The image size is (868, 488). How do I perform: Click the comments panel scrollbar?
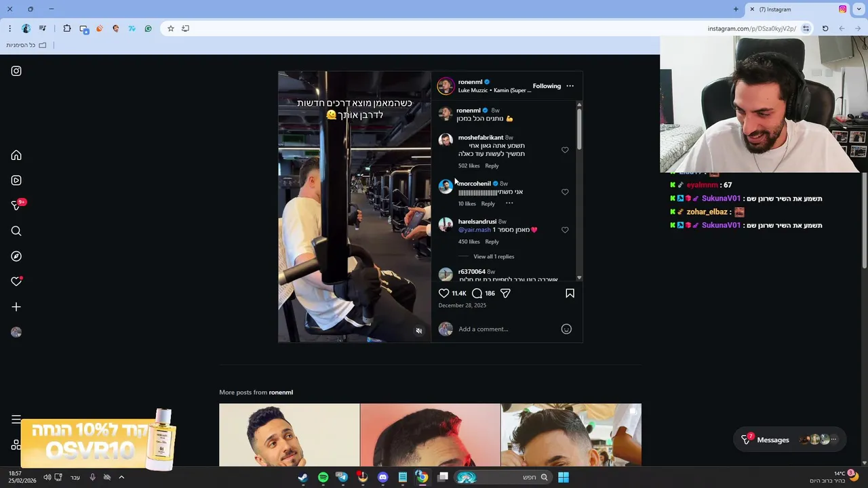pos(579,129)
